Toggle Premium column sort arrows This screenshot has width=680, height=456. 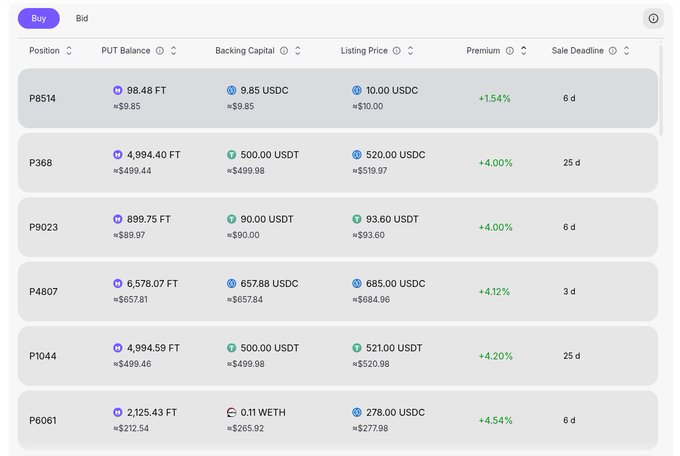tap(523, 51)
